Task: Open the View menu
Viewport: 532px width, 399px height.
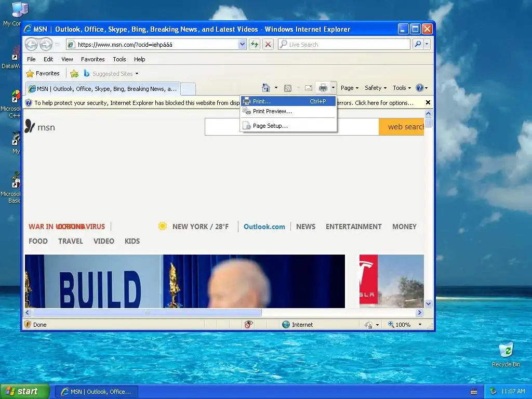Action: (x=67, y=59)
